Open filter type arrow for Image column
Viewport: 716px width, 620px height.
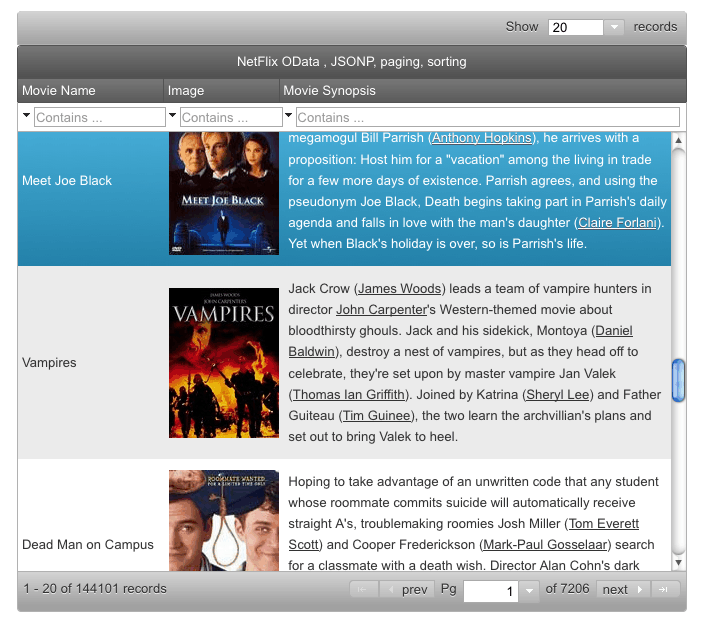(x=172, y=115)
